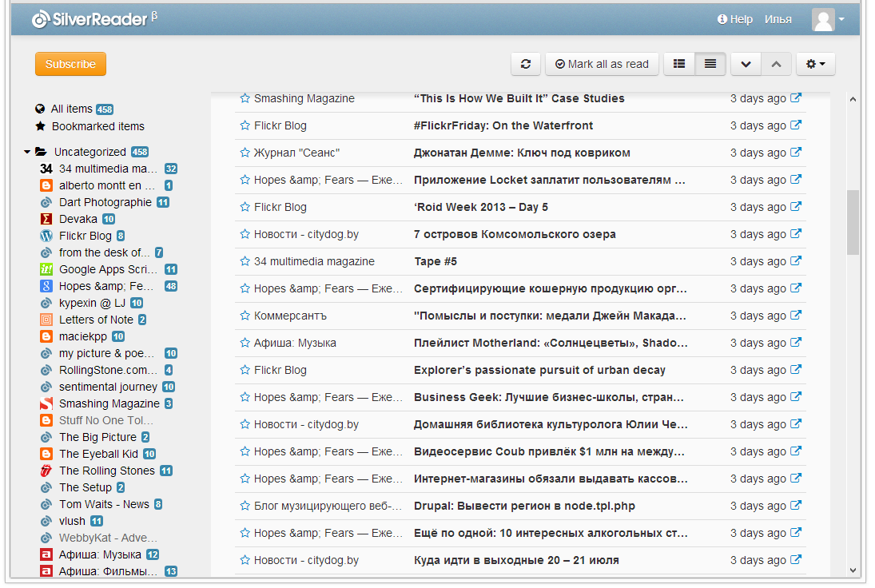This screenshot has height=588, width=875.
Task: Open 'Explorer's passionate pursuit of urban decay'
Action: pyautogui.click(x=539, y=370)
